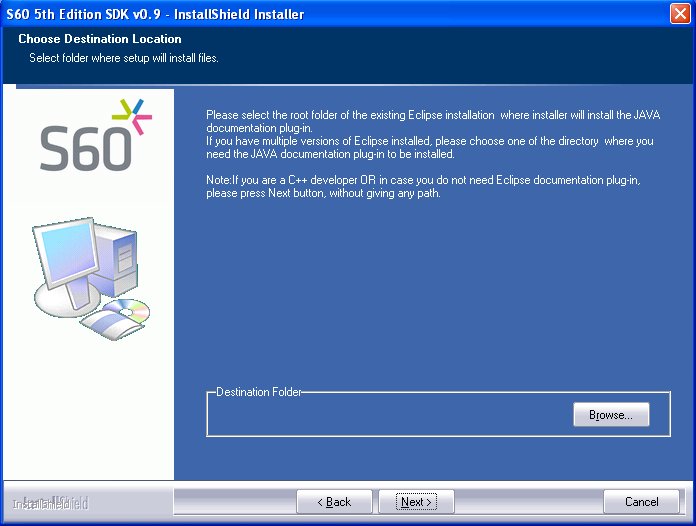The height and width of the screenshot is (526, 696).
Task: Click the 'Note:If you are a C++ developer' paragraph
Action: [x=423, y=186]
